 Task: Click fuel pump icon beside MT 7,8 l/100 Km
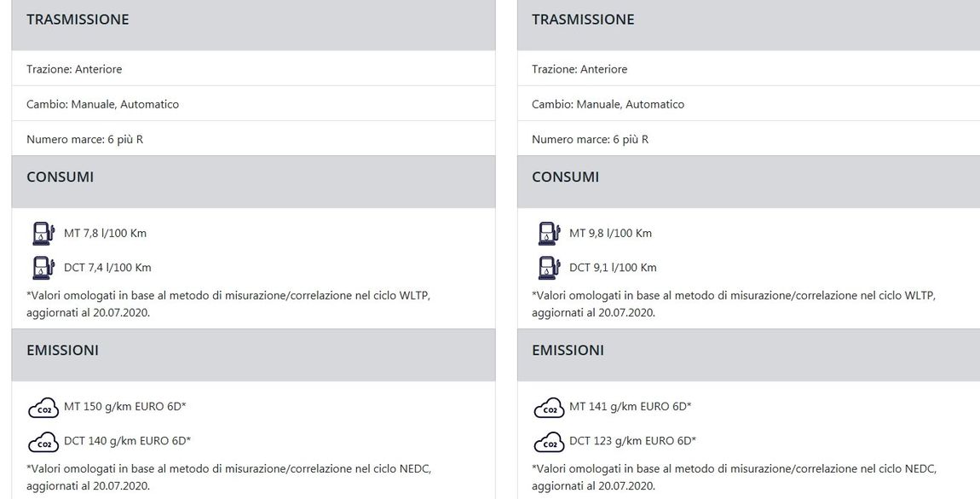pos(43,233)
